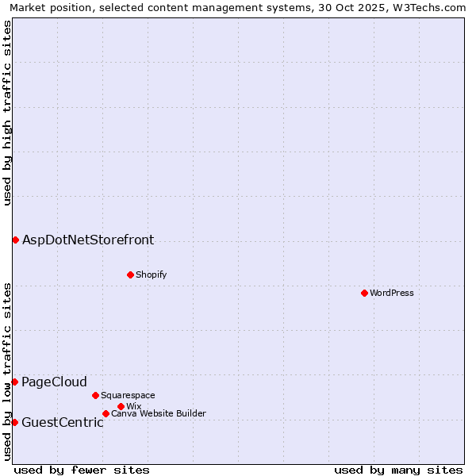Click the PageCloud red diamond point
Image resolution: width=476 pixels, height=476 pixels.
(14, 382)
